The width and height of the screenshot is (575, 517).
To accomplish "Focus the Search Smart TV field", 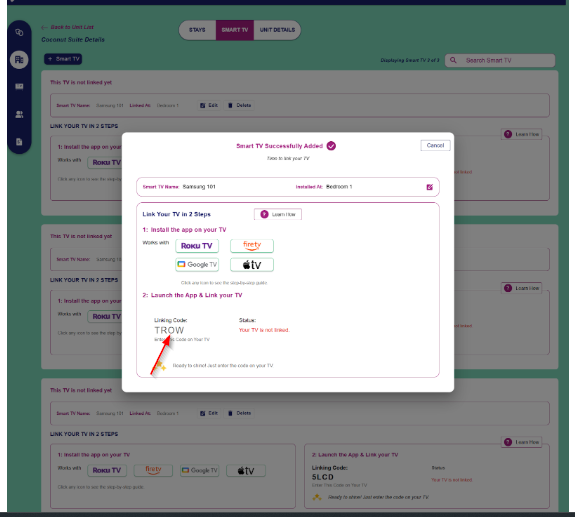I will [x=500, y=60].
